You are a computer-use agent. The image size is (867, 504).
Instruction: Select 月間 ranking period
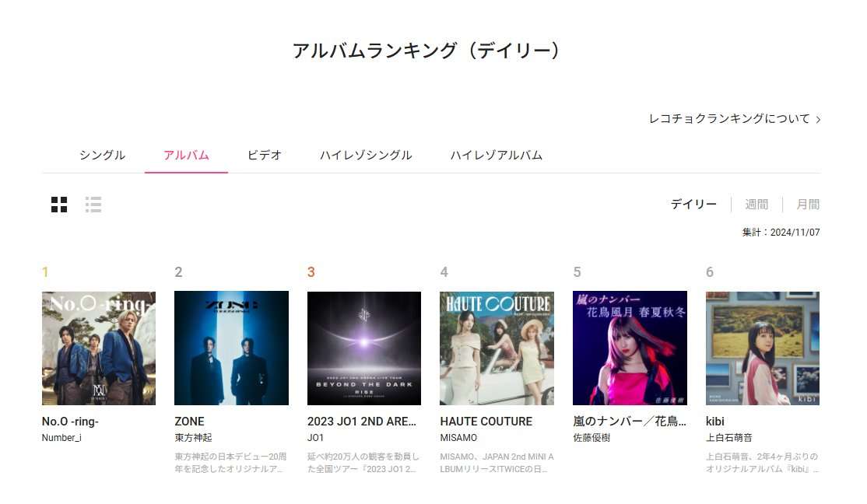click(x=808, y=205)
